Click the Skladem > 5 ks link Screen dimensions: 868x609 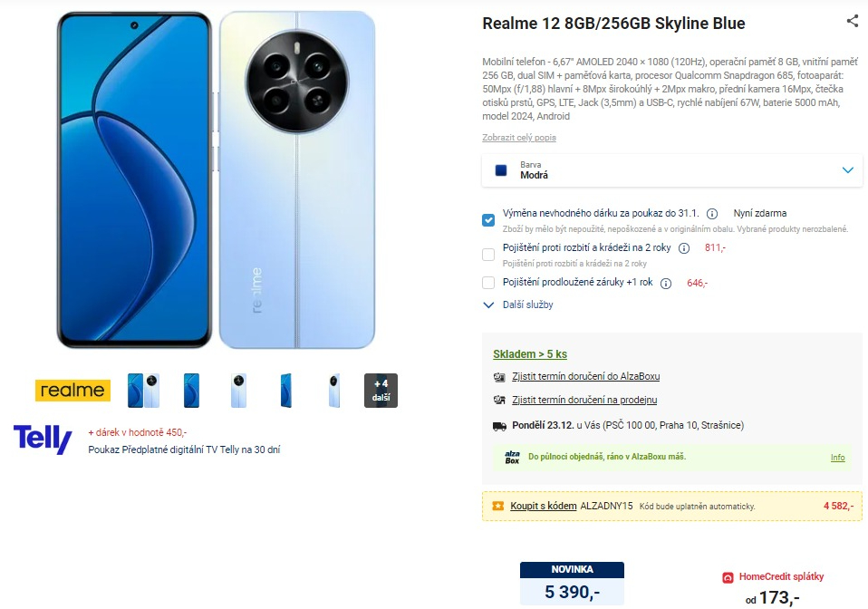point(530,353)
